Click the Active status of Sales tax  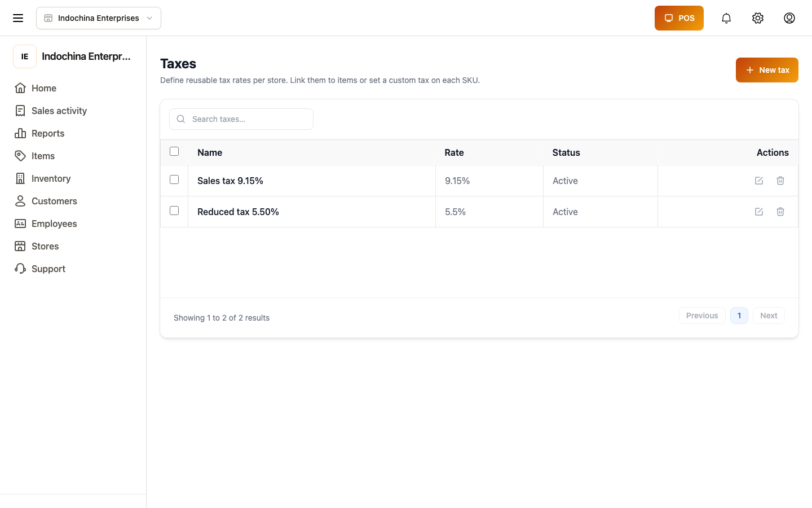pyautogui.click(x=565, y=181)
